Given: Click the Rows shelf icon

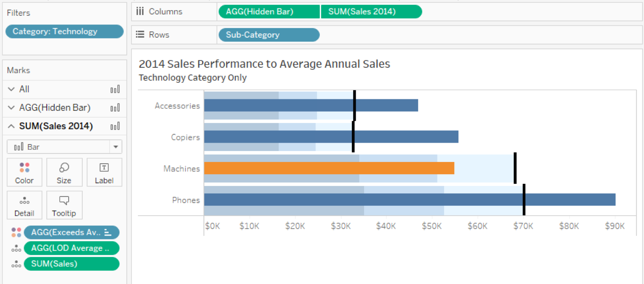Looking at the screenshot, I should [139, 34].
